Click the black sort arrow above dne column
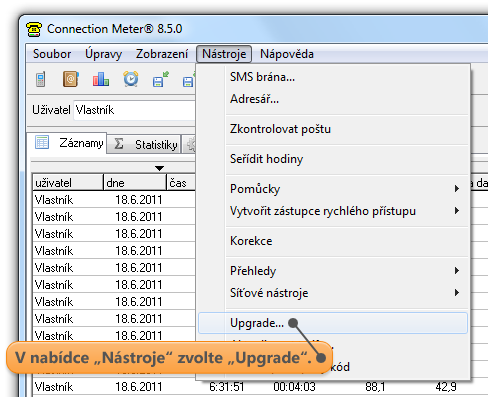 [x=159, y=168]
